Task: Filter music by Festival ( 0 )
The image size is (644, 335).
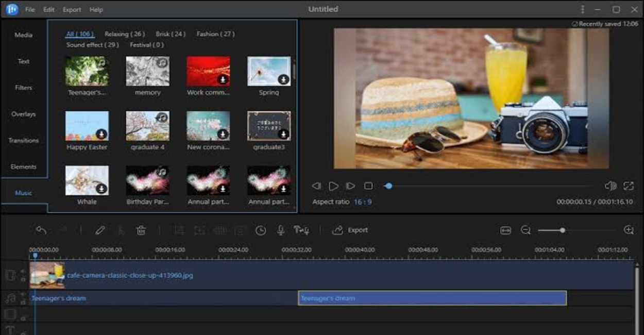Action: tap(147, 45)
